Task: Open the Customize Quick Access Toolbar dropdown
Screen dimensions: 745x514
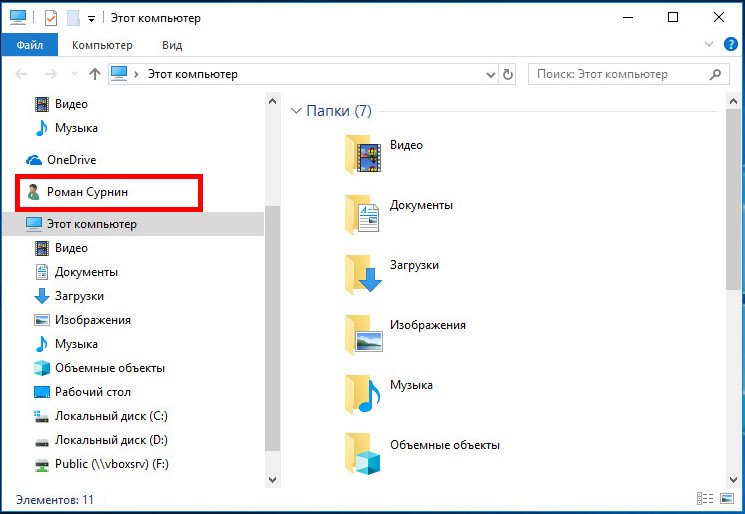Action: (x=91, y=19)
